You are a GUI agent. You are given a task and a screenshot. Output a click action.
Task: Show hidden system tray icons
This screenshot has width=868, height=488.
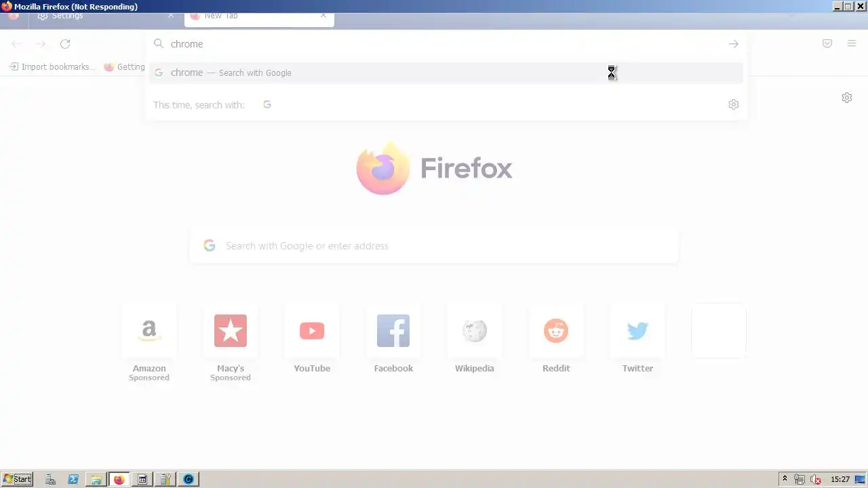click(x=785, y=479)
